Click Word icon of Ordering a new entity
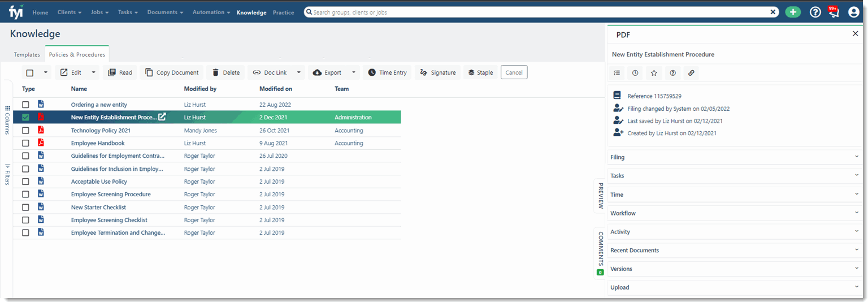The height and width of the screenshot is (302, 868). pos(41,104)
